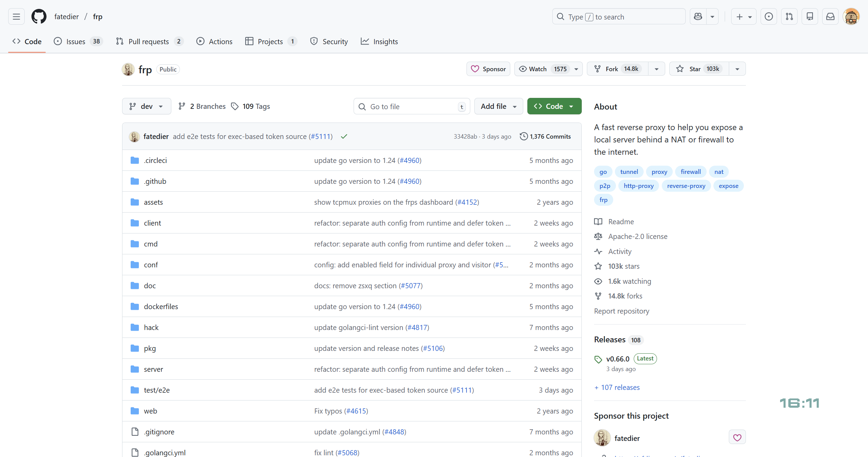
Task: Open the dev branch dropdown
Action: coord(146,106)
